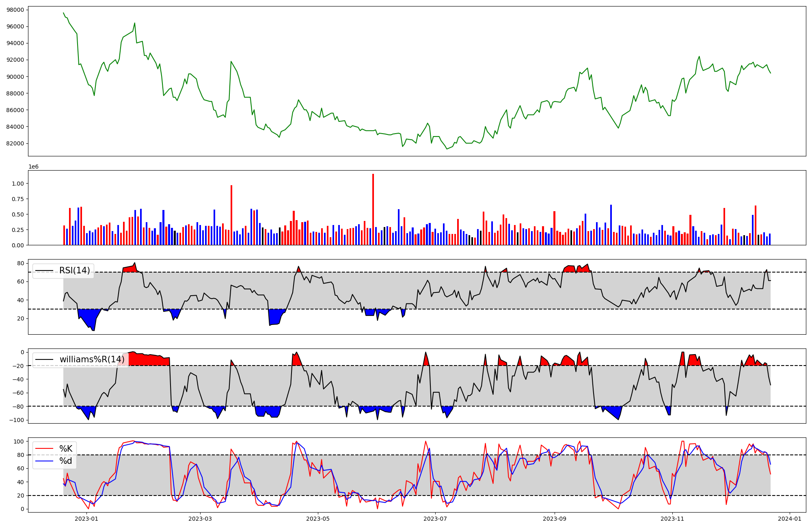Click the 2023-07 x-axis date label
Image resolution: width=812 pixels, height=528 pixels.
(436, 519)
